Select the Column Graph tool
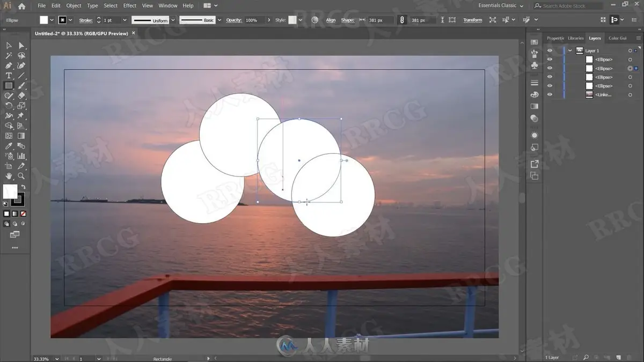Screen dimensions: 644x362 coord(21,156)
